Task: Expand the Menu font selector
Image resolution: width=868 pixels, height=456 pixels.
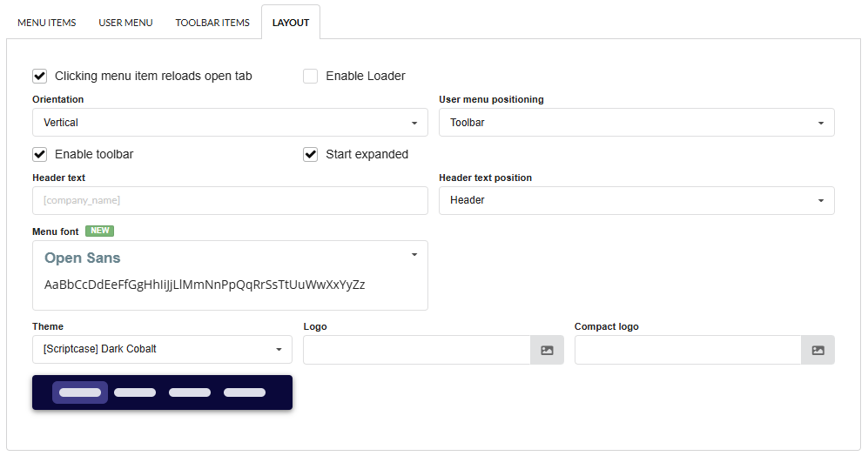Action: click(231, 275)
